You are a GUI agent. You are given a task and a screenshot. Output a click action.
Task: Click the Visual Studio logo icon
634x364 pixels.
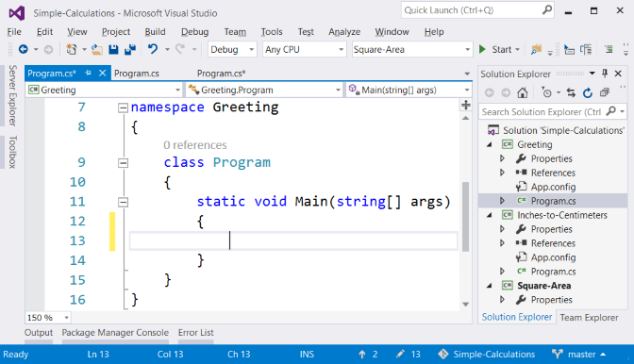tap(17, 13)
